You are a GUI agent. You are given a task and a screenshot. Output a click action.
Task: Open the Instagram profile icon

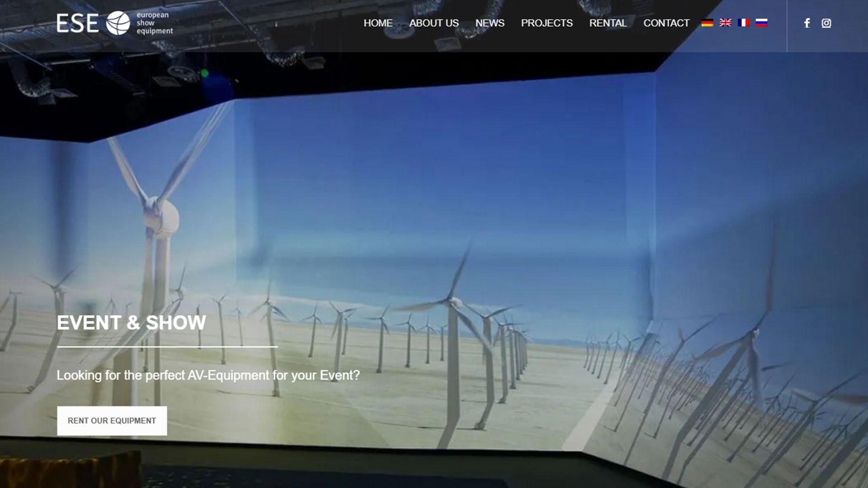click(x=826, y=23)
